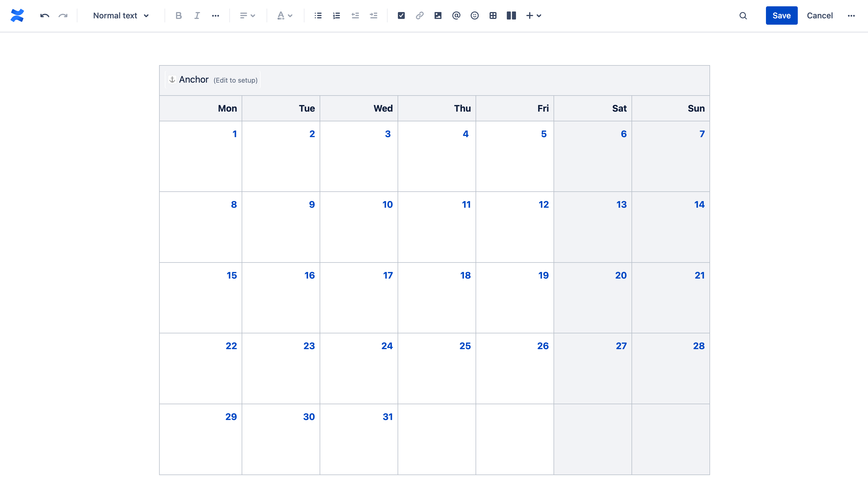868x490 pixels.
Task: Redo the last undone action
Action: [x=63, y=15]
